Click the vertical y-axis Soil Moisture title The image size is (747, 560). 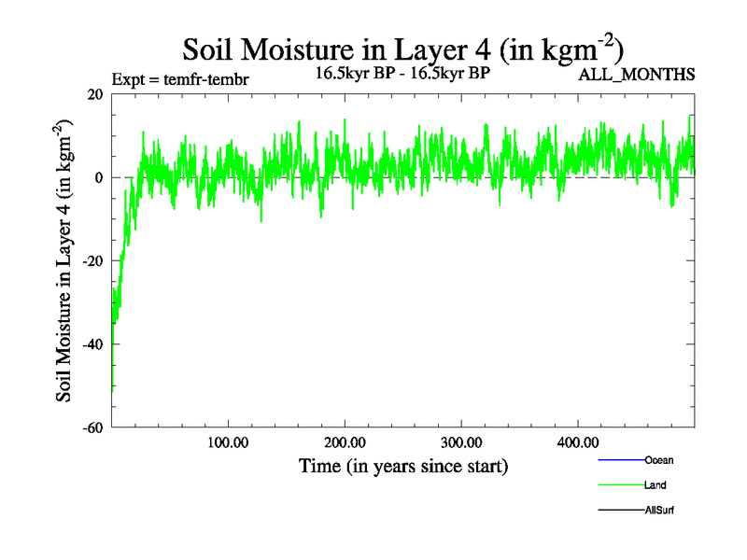(65, 260)
